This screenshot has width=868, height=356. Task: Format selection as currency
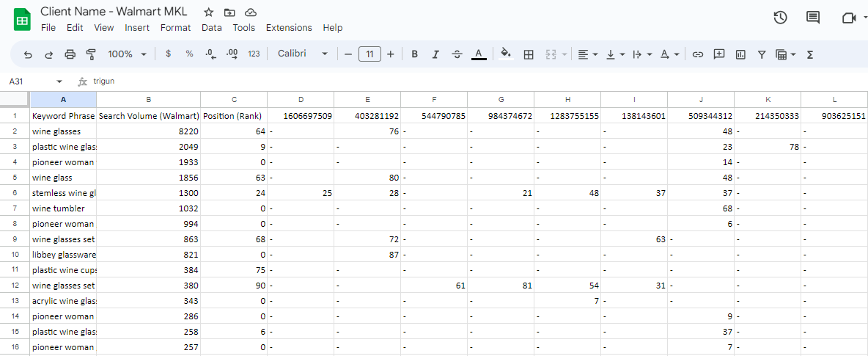click(169, 54)
